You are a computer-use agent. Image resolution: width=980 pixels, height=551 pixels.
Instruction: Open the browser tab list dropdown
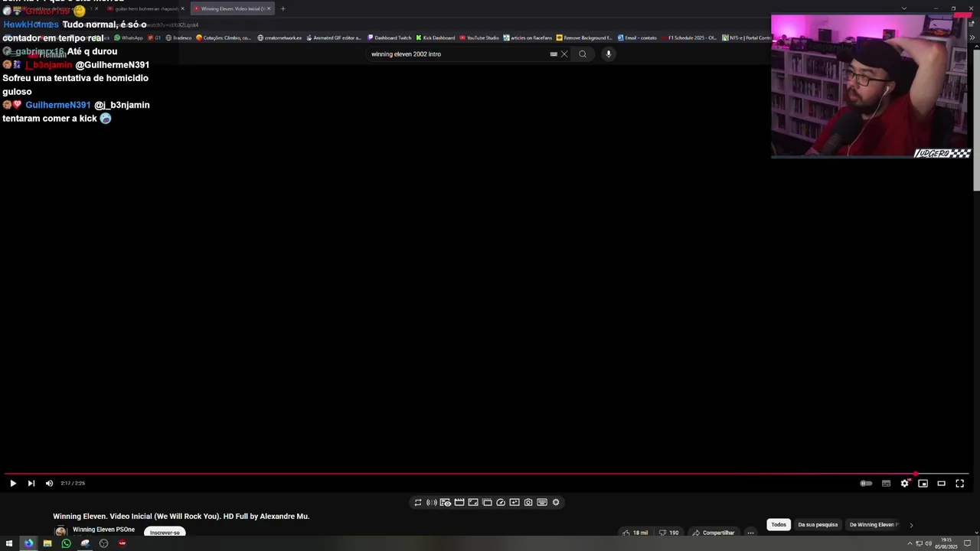click(x=904, y=8)
